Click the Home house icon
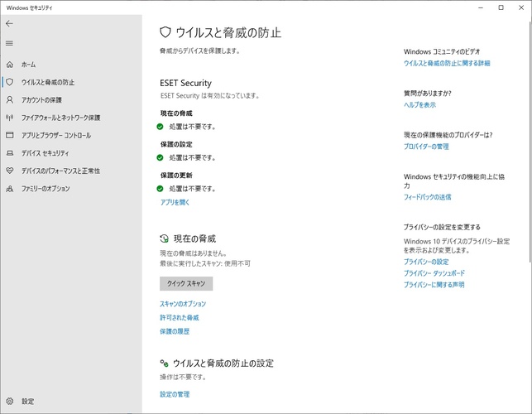This screenshot has height=414, width=532. [x=10, y=65]
